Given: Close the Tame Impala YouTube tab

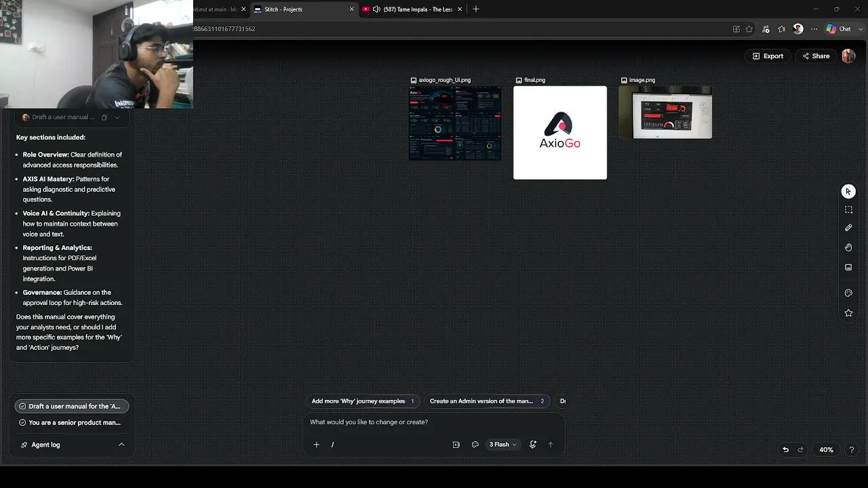Looking at the screenshot, I should (460, 9).
